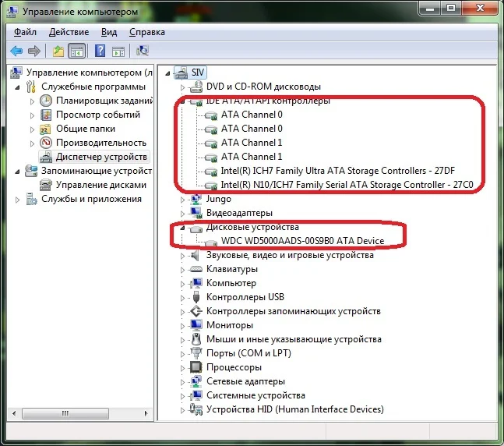
Task: Click the Контроллеры USB icon
Action: pyautogui.click(x=196, y=297)
